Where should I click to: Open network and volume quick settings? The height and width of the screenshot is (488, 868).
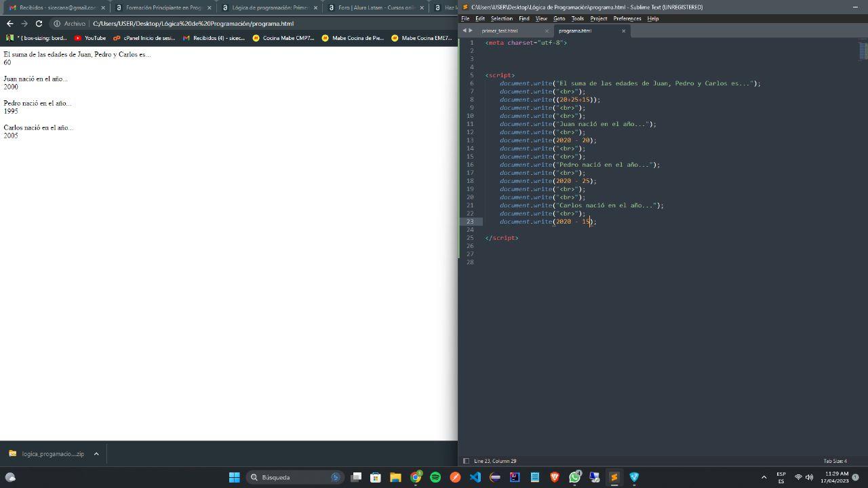coord(804,477)
